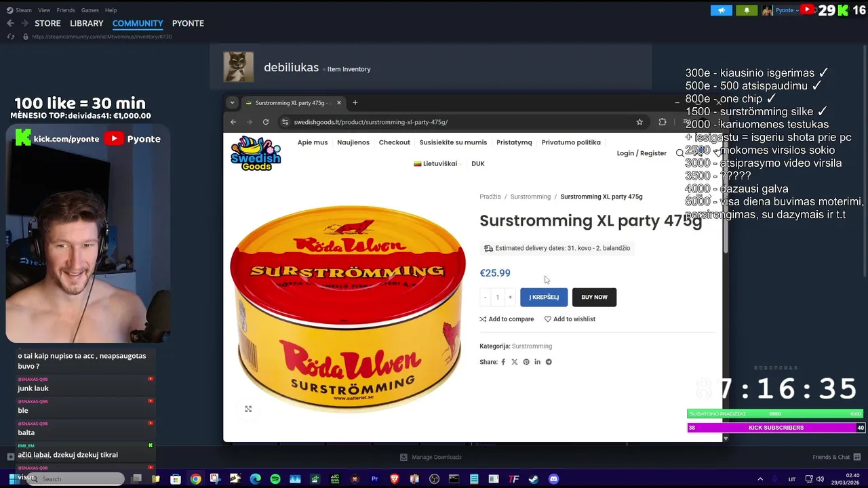This screenshot has height=488, width=868.
Task: Bookmark this page with the star icon
Action: point(639,122)
